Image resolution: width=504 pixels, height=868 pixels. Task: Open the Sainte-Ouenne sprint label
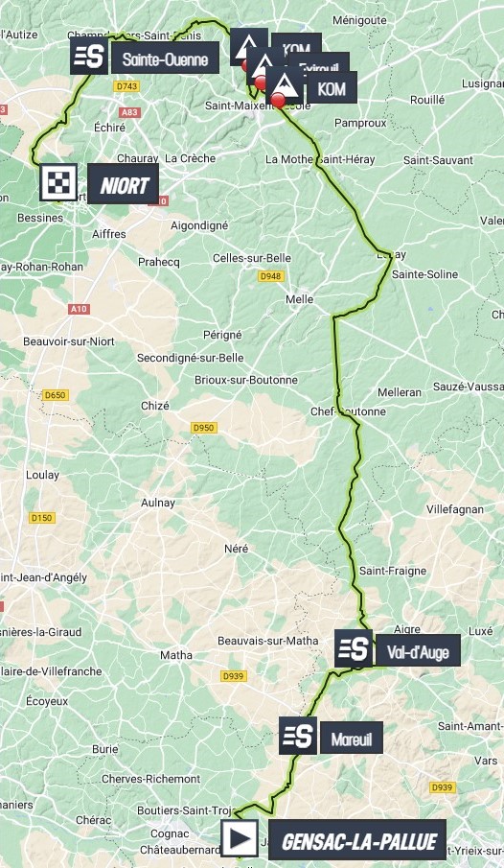(165, 59)
